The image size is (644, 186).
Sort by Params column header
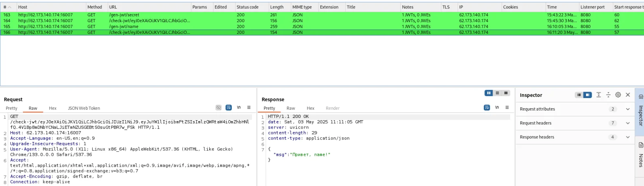pos(202,7)
